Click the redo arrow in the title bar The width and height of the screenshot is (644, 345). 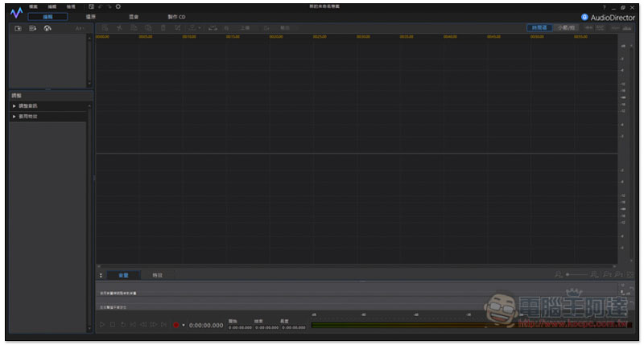point(109,7)
